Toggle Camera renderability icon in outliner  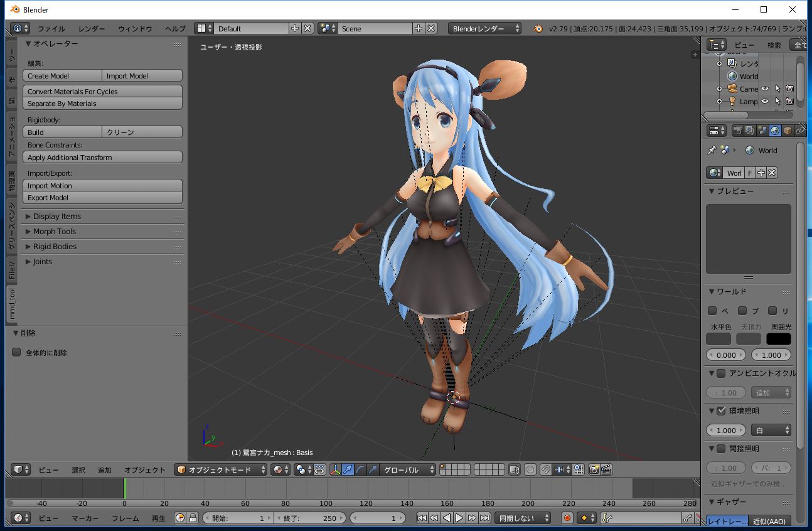point(789,88)
